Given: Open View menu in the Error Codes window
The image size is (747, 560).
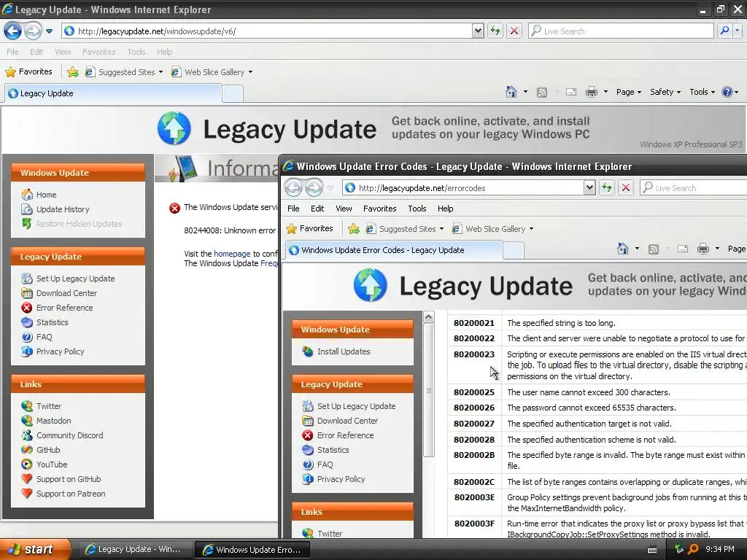Looking at the screenshot, I should coord(344,209).
